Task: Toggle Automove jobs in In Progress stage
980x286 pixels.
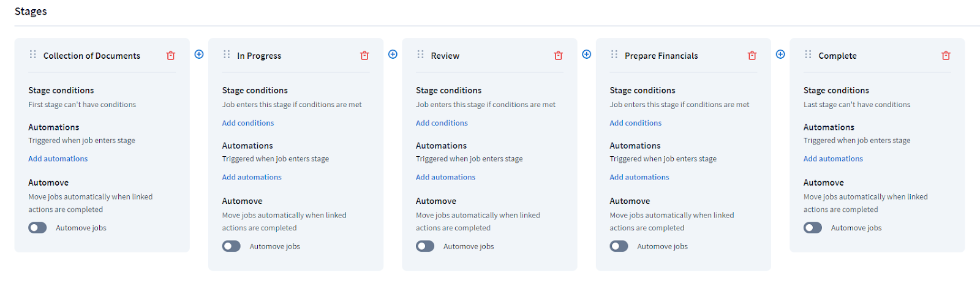Action: pos(232,246)
